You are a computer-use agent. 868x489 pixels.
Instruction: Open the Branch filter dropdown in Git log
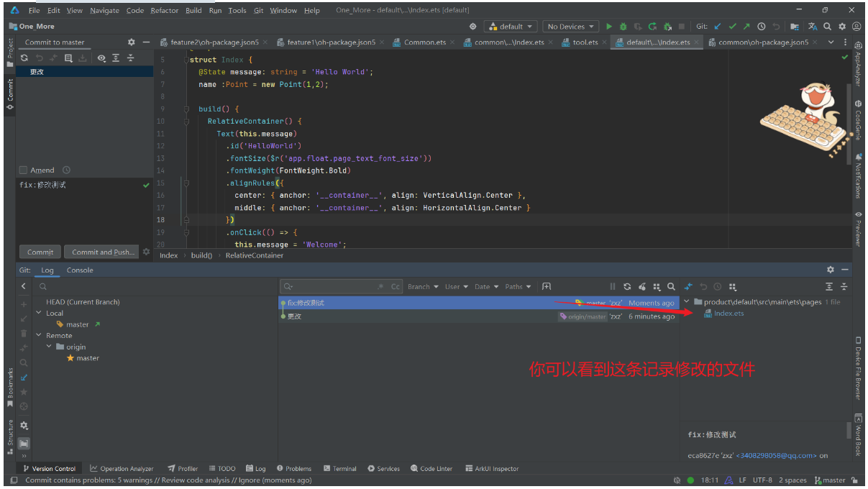[423, 286]
